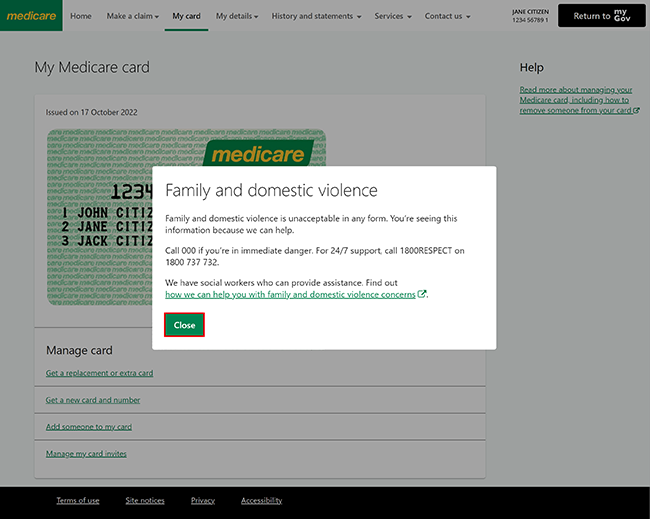Image resolution: width=650 pixels, height=519 pixels.
Task: Click the Family and domestic violence dialog title
Action: pos(271,190)
